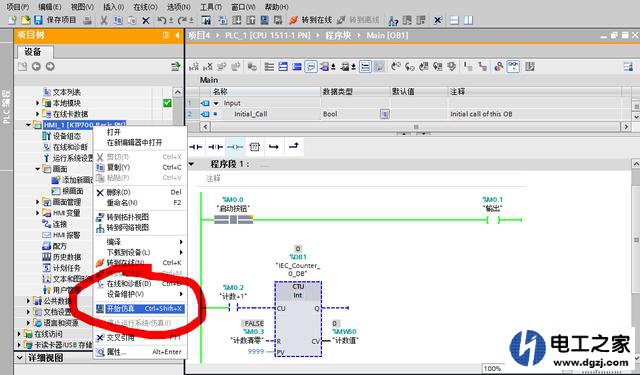Switch to the Devices tab

click(33, 52)
